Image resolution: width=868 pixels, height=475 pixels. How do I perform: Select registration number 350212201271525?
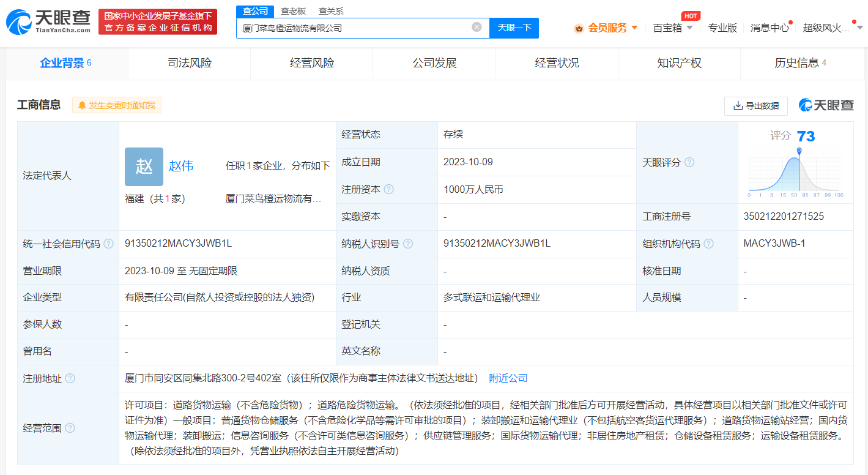point(784,216)
